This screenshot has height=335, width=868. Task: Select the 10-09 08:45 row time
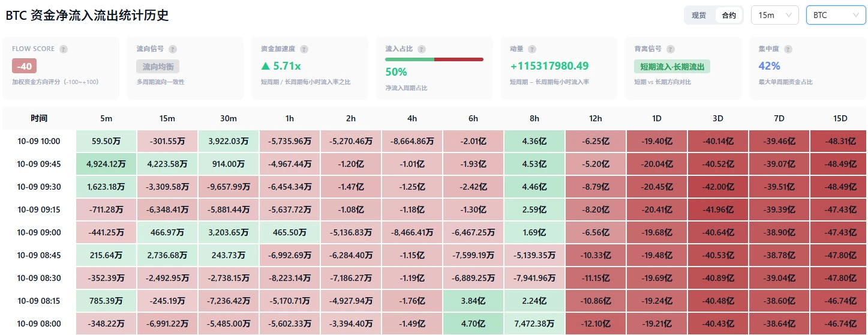(39, 255)
